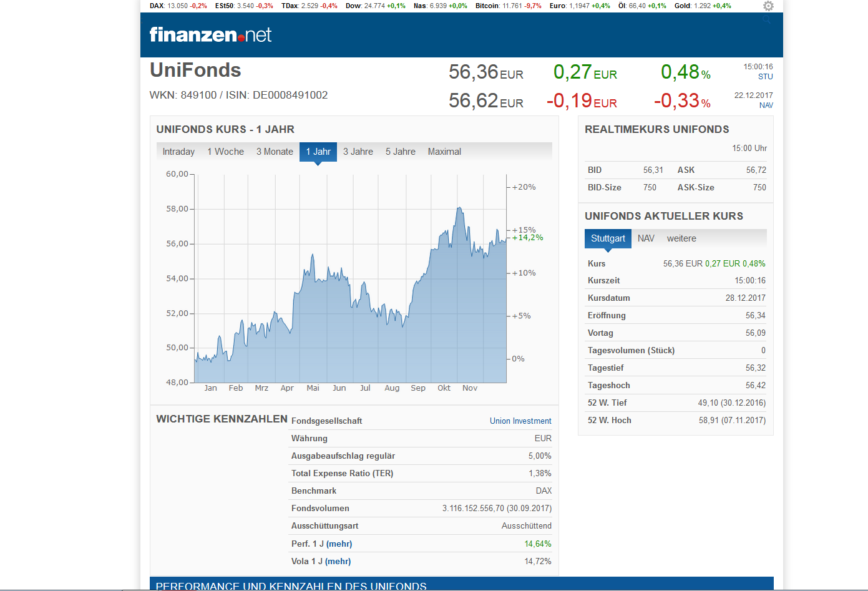The height and width of the screenshot is (591, 868).
Task: Select the Stuttgart exchange tab
Action: pyautogui.click(x=608, y=238)
